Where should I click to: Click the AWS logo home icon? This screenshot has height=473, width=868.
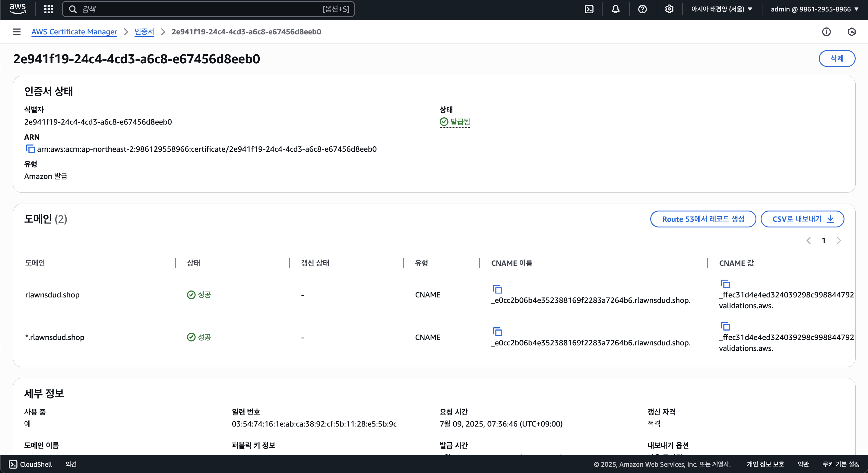17,9
